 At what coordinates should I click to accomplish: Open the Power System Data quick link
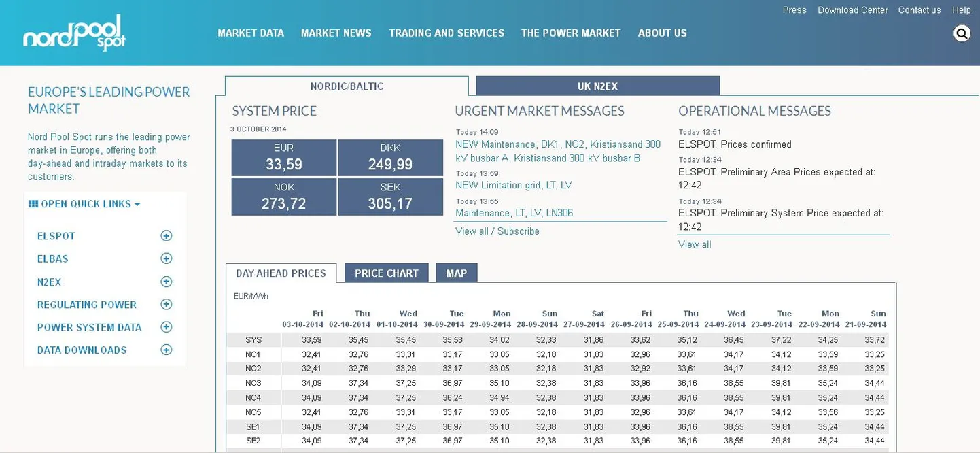pos(90,327)
